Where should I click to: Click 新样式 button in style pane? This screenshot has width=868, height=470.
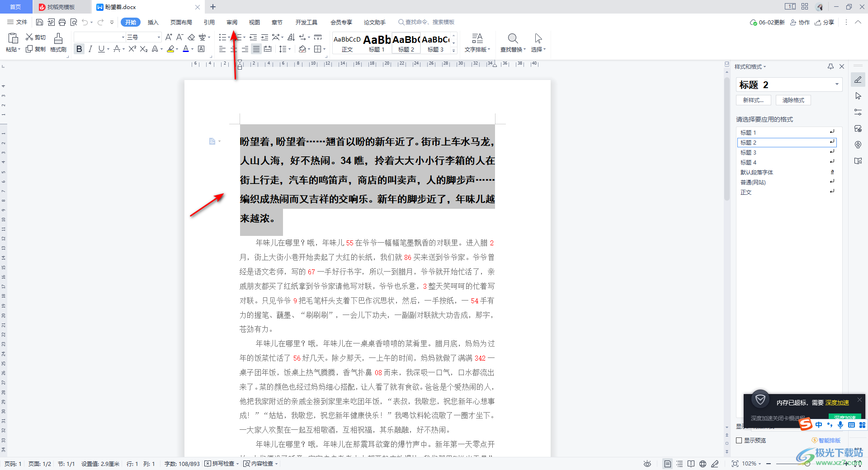(754, 100)
